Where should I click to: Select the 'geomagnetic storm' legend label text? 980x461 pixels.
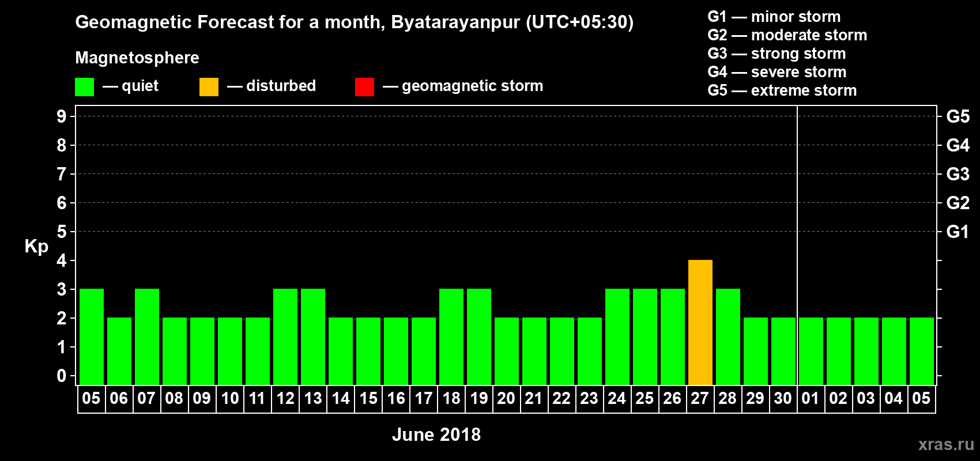click(473, 86)
